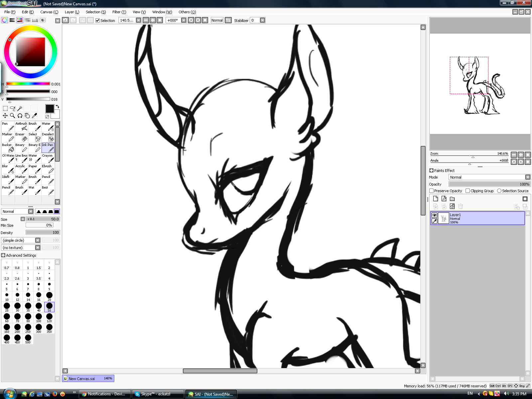Enable Preserve Opacity
Viewport: 532px width, 399px height.
(x=432, y=191)
